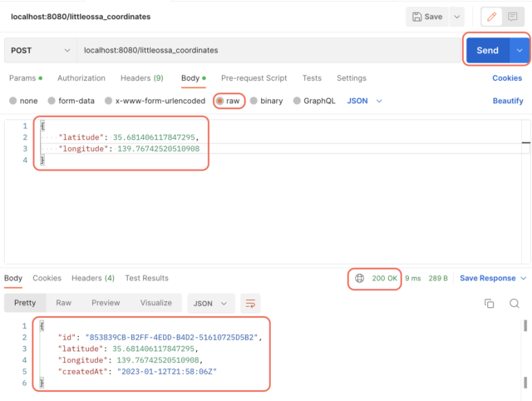Open the response Headers (4) tab
The image size is (532, 401).
tap(93, 278)
